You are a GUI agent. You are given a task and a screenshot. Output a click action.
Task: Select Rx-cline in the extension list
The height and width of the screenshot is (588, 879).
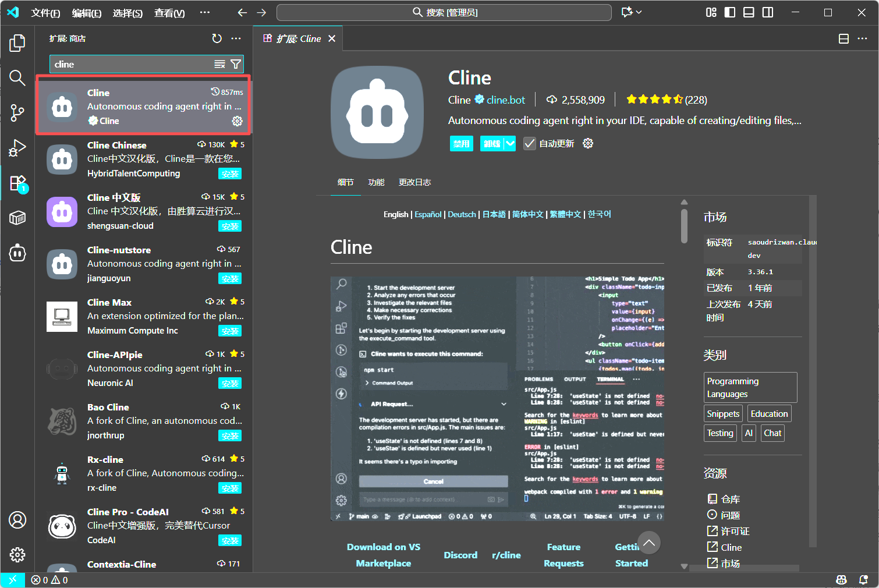(144, 473)
